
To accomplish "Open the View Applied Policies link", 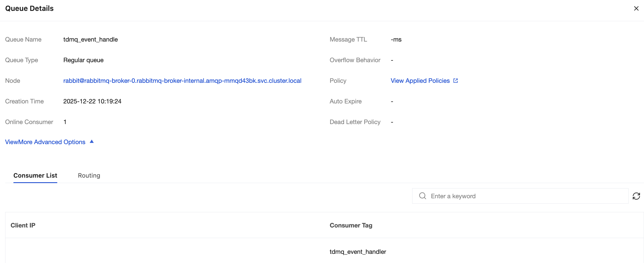I will tap(420, 81).
